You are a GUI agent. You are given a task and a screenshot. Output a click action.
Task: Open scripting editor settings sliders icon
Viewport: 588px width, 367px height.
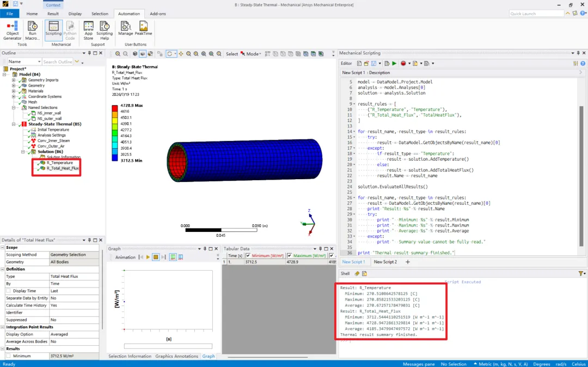click(x=575, y=63)
